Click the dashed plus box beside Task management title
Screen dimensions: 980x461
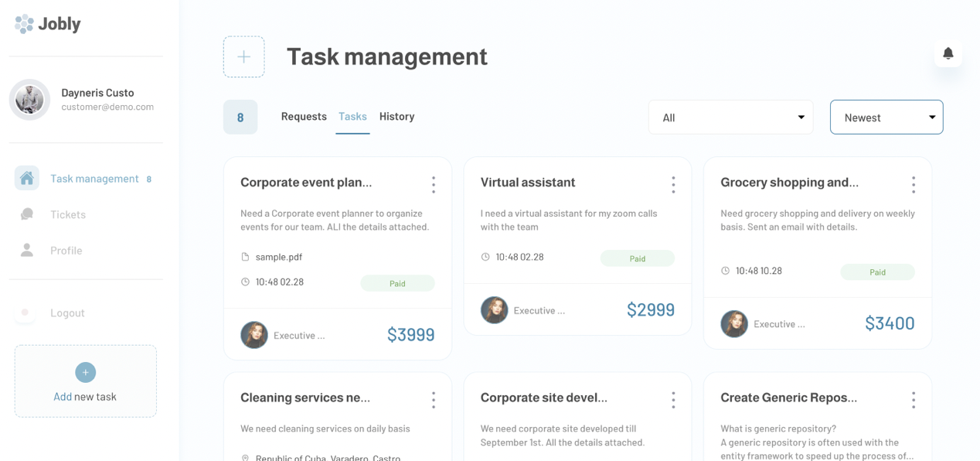pos(244,56)
